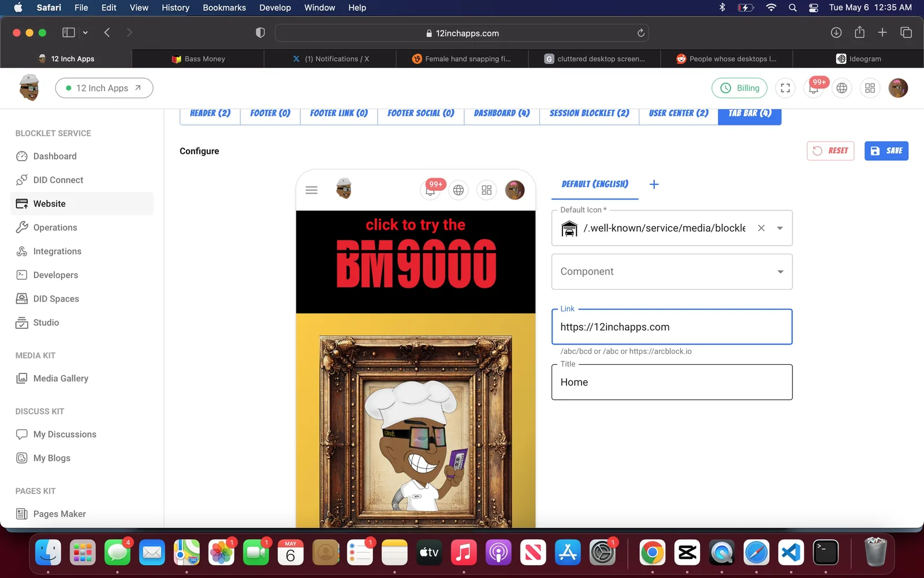Image resolution: width=924 pixels, height=578 pixels.
Task: Clear the Default Icon field
Action: coord(761,228)
